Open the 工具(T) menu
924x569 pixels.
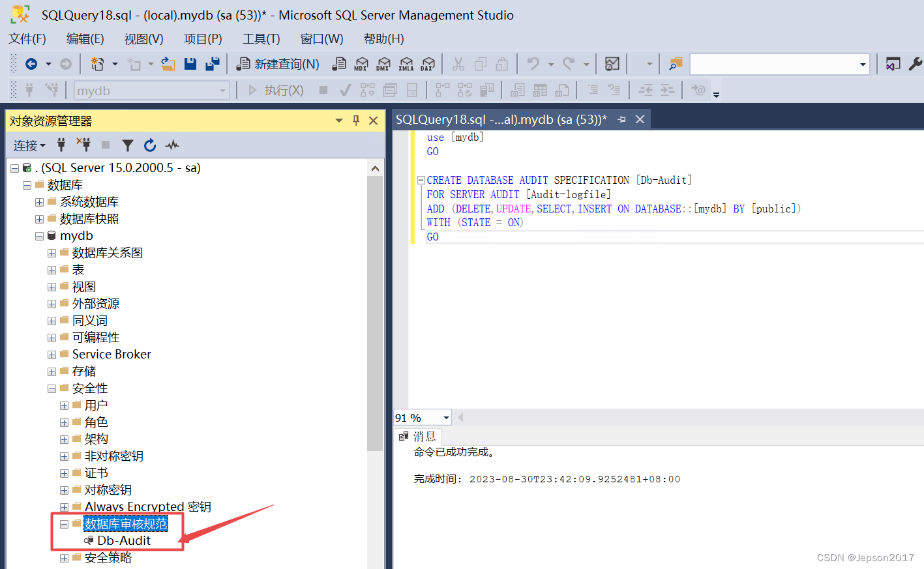pyautogui.click(x=261, y=39)
